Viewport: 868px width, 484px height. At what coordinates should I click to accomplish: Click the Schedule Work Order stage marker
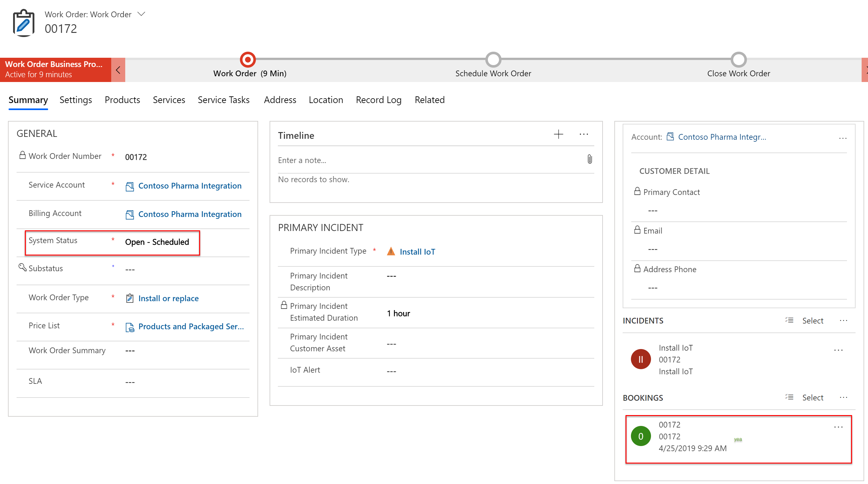point(493,59)
